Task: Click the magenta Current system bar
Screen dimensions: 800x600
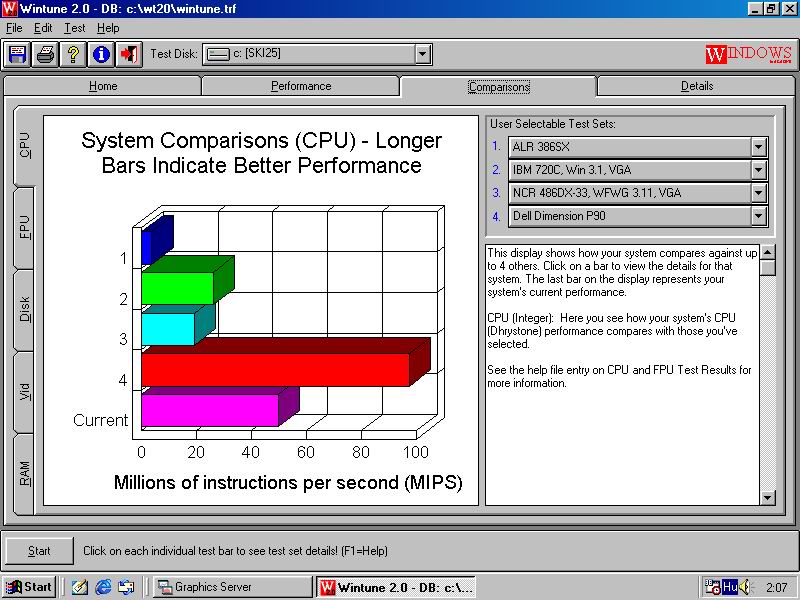Action: [210, 410]
